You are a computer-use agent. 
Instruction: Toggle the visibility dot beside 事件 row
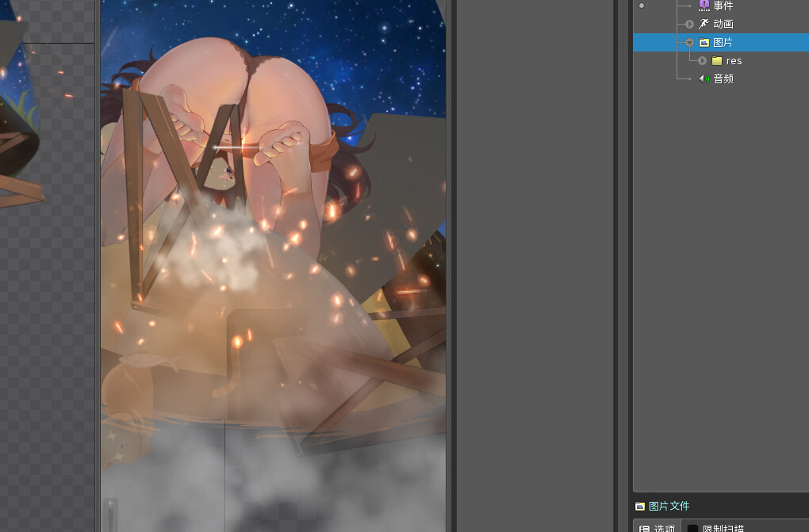642,6
